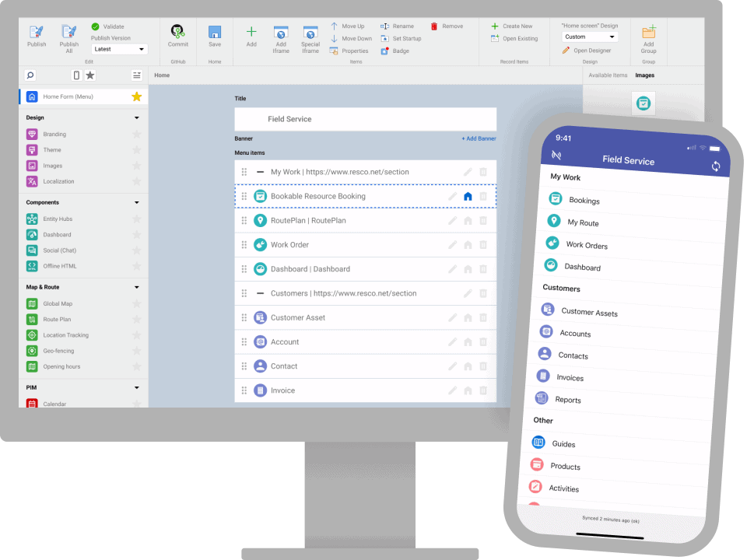Image resolution: width=747 pixels, height=560 pixels.
Task: Click Create New record item
Action: [x=512, y=26]
